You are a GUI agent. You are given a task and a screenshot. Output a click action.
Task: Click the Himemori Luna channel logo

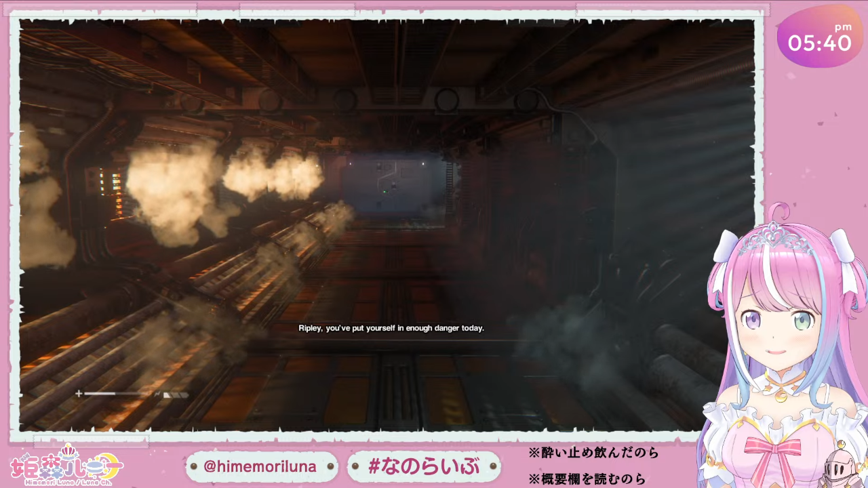point(66,464)
